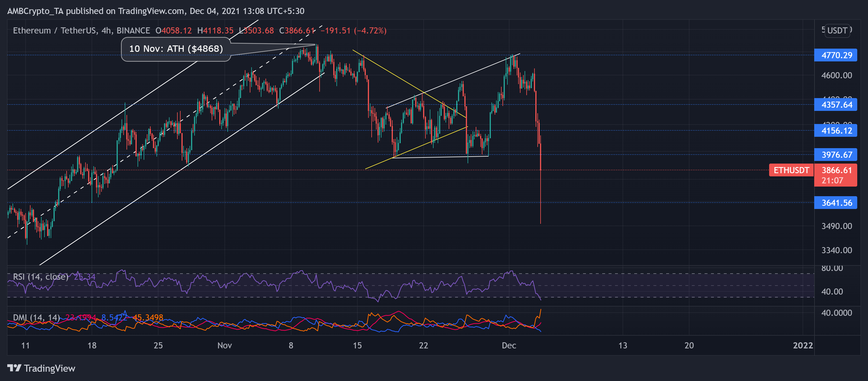Click the AMBCrypto_TA published header text
Viewport: 868px width, 381px height.
click(x=156, y=11)
